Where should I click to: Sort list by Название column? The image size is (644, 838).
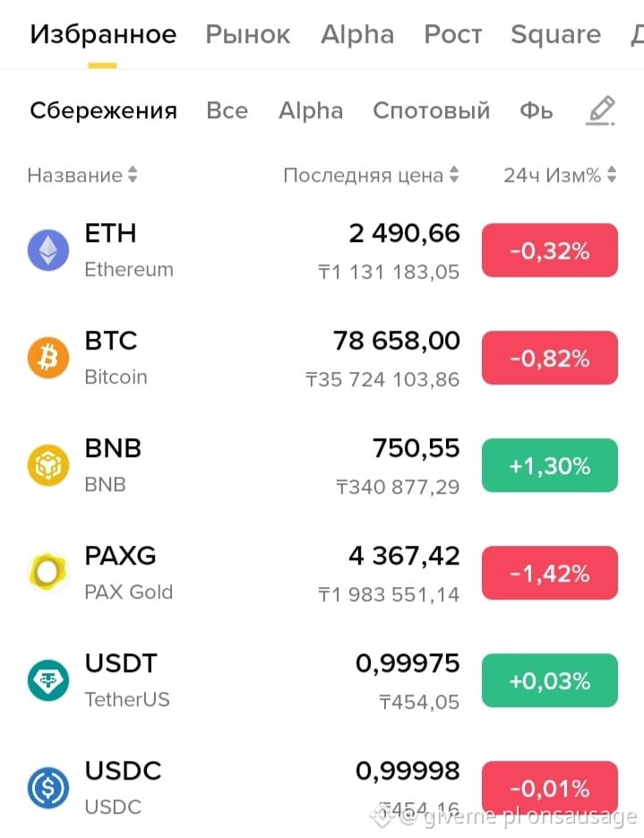pyautogui.click(x=82, y=175)
